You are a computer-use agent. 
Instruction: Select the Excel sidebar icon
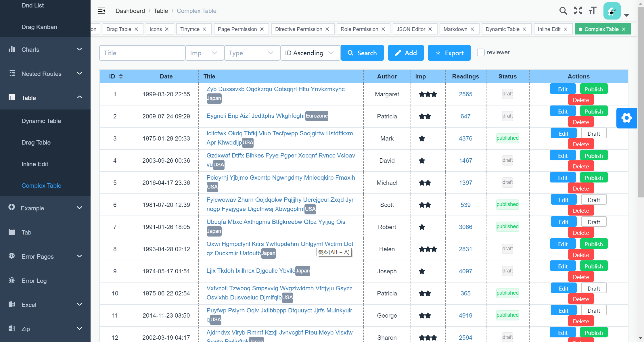pos(12,305)
